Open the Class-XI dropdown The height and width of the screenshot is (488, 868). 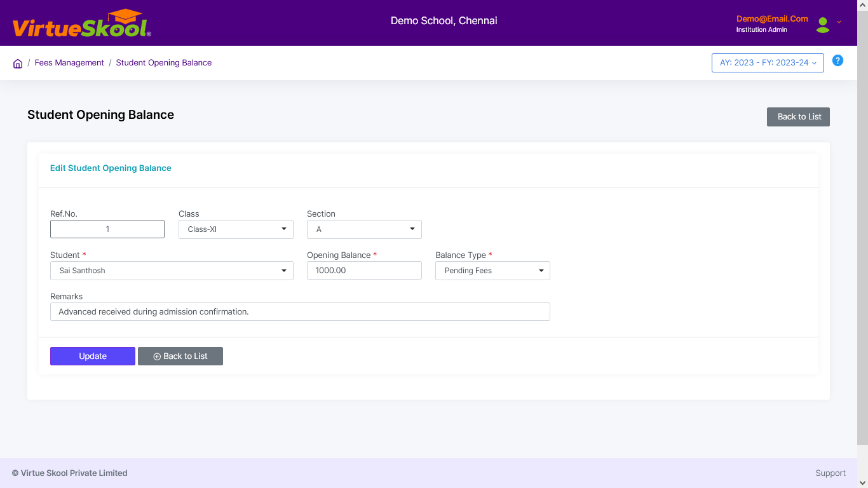point(236,229)
